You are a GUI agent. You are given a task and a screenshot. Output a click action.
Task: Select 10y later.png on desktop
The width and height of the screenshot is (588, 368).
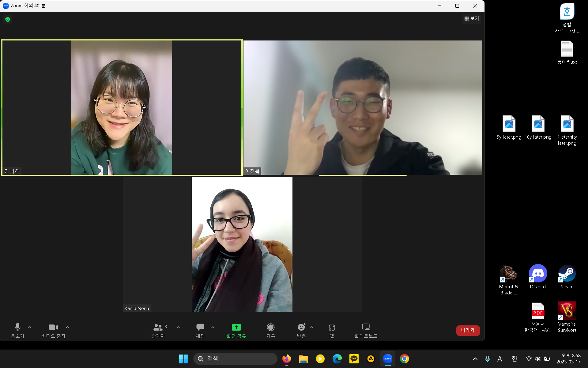coord(538,127)
